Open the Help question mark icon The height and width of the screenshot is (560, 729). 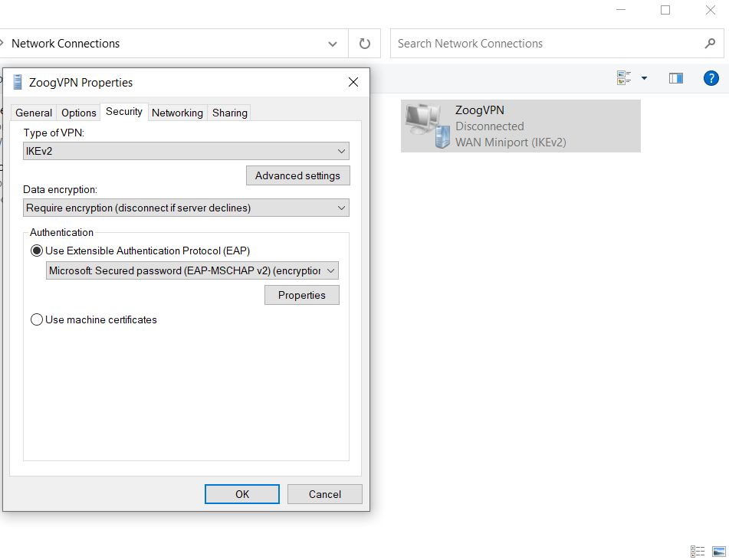(x=711, y=78)
